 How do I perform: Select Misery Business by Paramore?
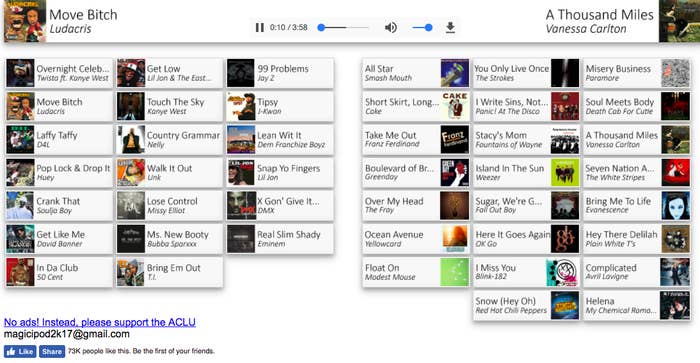coord(637,73)
